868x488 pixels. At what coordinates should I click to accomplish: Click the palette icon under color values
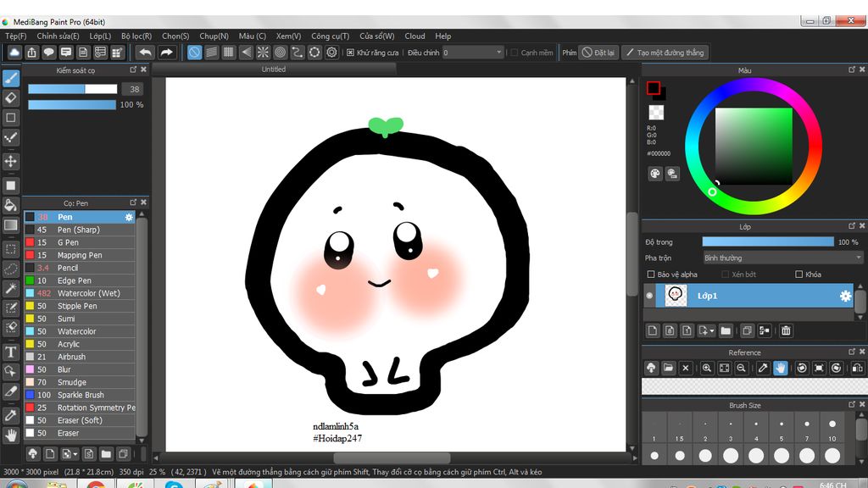tap(655, 174)
